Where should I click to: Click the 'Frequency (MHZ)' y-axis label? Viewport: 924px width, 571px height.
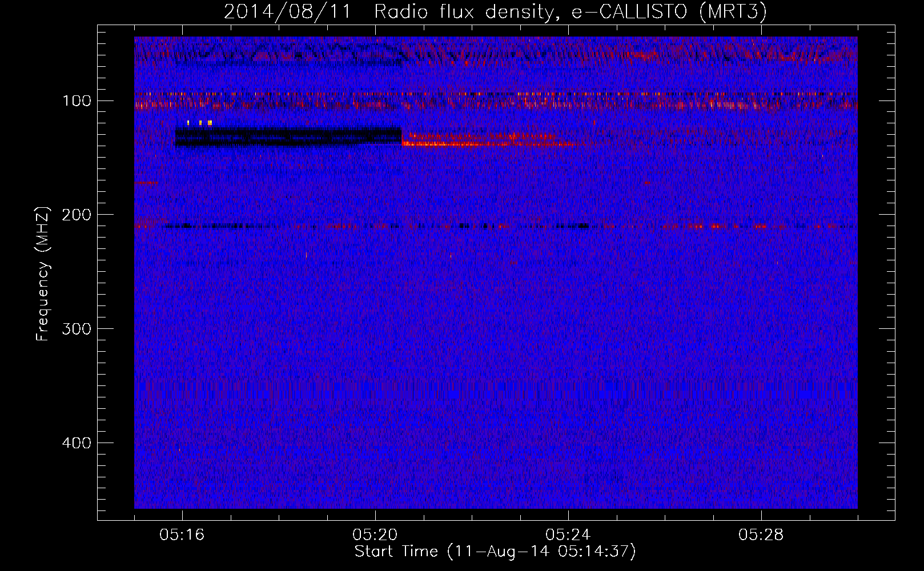pos(43,274)
